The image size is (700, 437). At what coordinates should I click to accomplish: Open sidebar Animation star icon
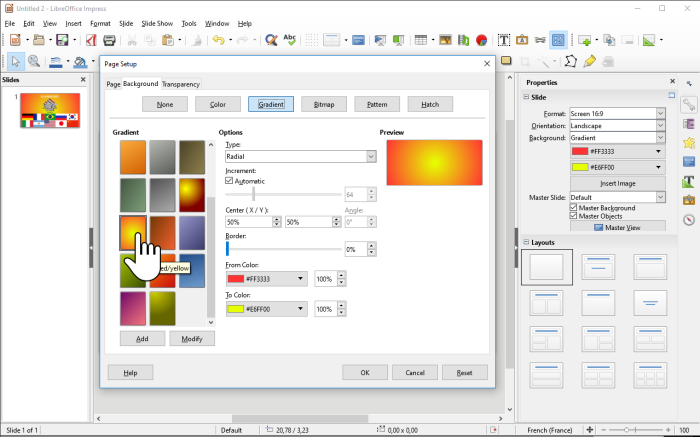coord(689,143)
